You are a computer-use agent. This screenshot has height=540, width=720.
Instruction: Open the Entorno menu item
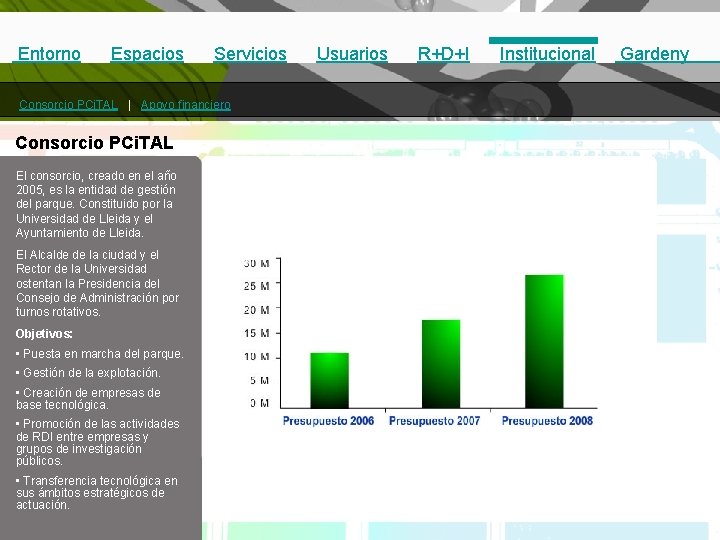(49, 54)
